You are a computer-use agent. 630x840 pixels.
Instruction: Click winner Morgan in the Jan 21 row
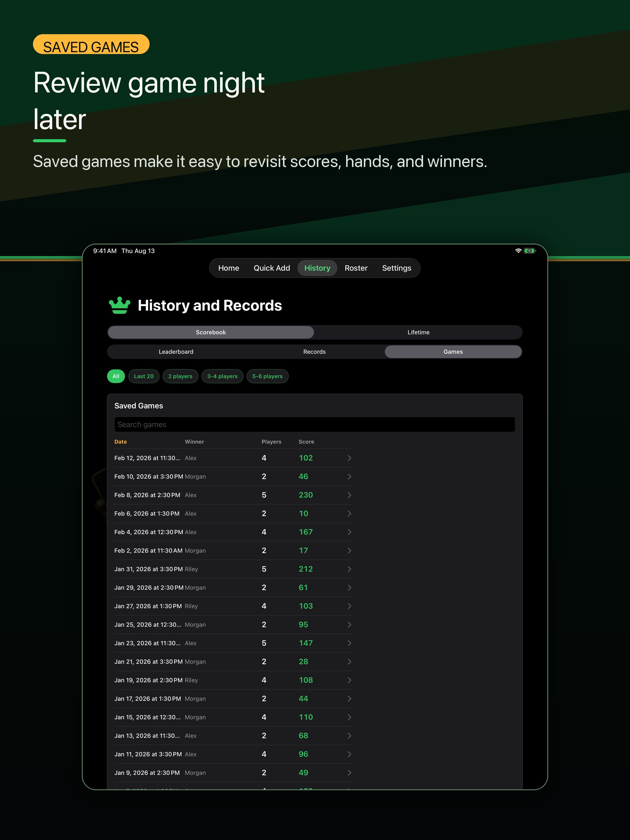[x=195, y=661]
